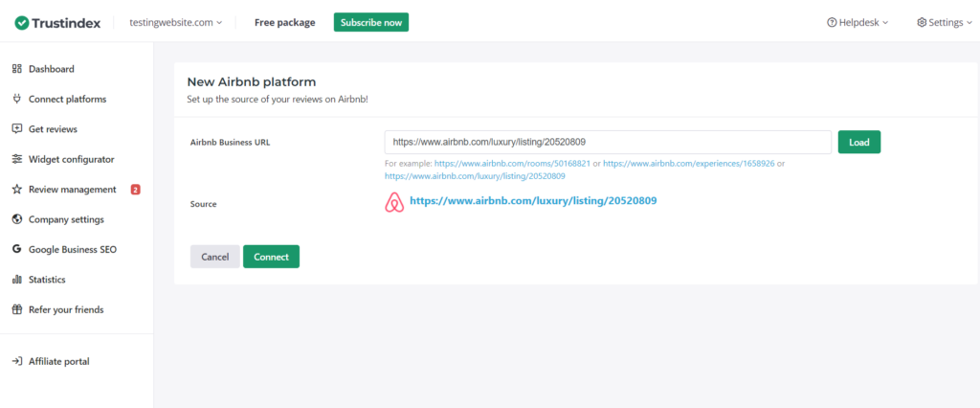The height and width of the screenshot is (408, 980).
Task: Focus the Airbnb Business URL field
Action: [607, 142]
